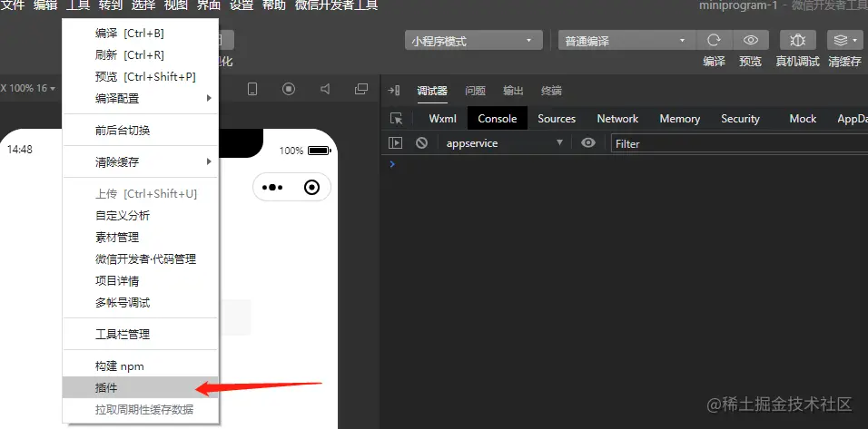Switch to the 调试器 tab
868x429 pixels.
point(432,91)
